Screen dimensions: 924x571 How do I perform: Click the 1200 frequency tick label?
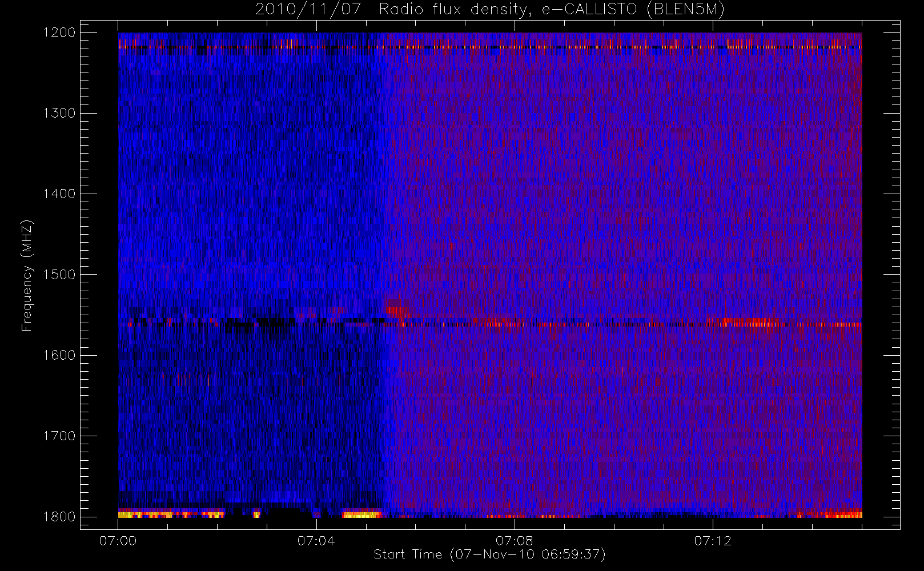[59, 33]
